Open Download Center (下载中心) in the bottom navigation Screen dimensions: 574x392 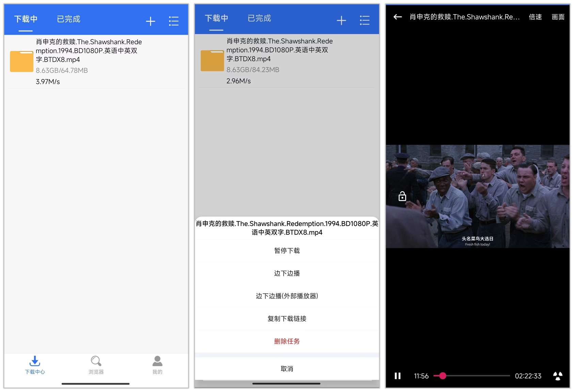35,365
